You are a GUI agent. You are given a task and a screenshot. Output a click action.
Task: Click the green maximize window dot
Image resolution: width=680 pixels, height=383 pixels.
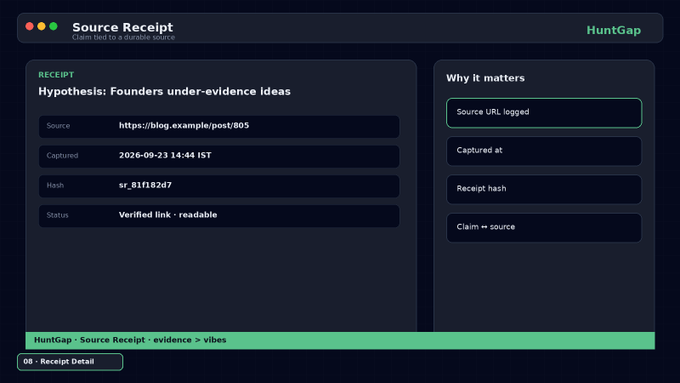pyautogui.click(x=53, y=26)
